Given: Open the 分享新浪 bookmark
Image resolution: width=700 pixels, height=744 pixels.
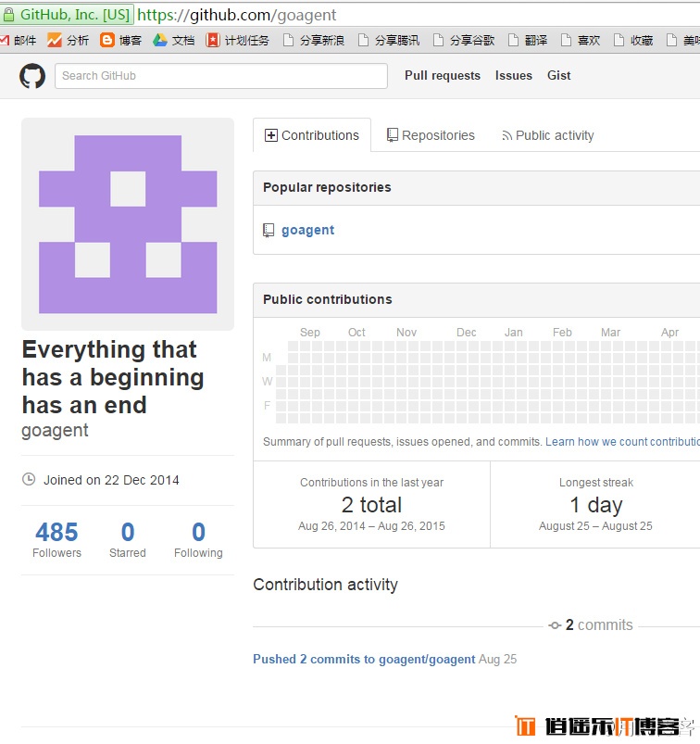Looking at the screenshot, I should (314, 41).
